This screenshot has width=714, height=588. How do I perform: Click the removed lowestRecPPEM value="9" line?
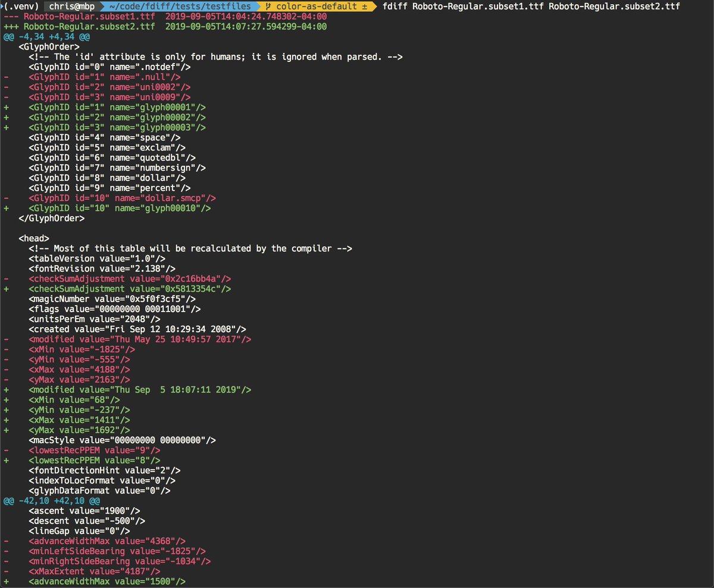pos(94,451)
